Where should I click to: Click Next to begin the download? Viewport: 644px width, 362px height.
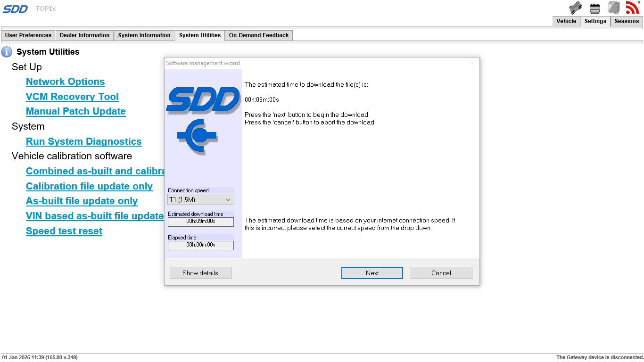372,273
